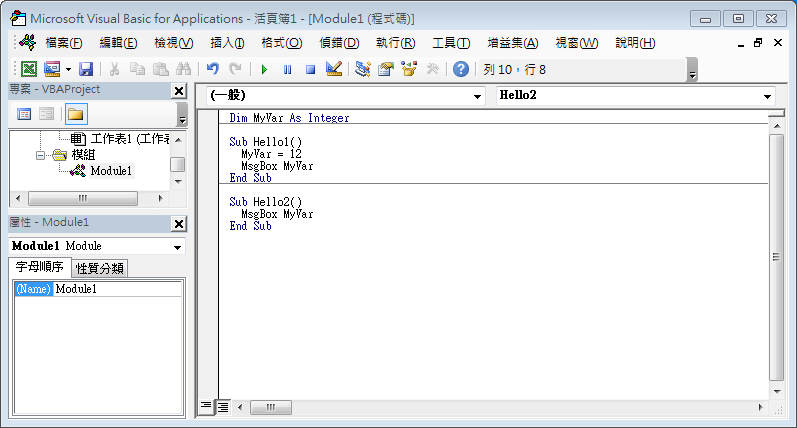797x428 pixels.
Task: Select Module1 in the project tree
Action: (x=110, y=171)
